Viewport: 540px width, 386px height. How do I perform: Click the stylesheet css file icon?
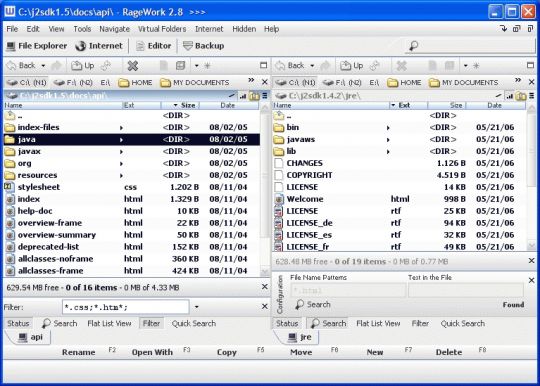point(9,187)
